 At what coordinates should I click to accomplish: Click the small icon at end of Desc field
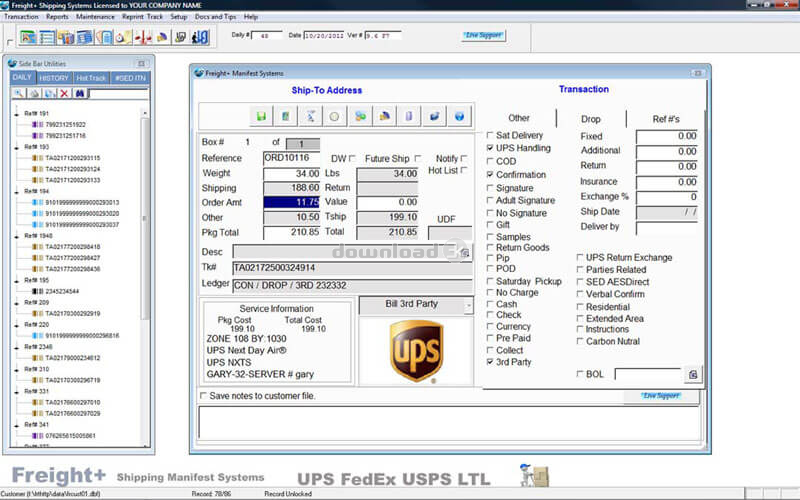(x=465, y=252)
